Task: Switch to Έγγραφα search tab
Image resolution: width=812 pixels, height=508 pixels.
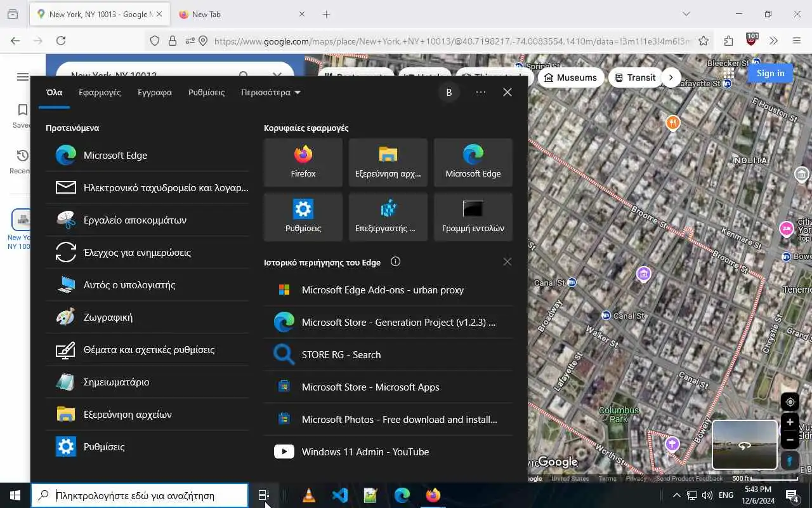Action: (x=155, y=92)
